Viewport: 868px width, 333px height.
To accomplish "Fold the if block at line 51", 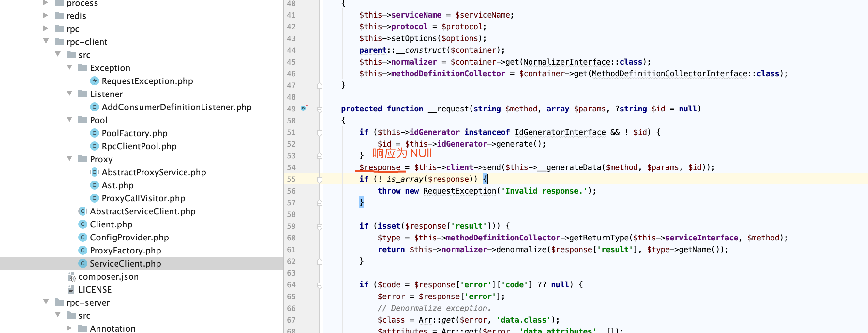I will pyautogui.click(x=320, y=133).
